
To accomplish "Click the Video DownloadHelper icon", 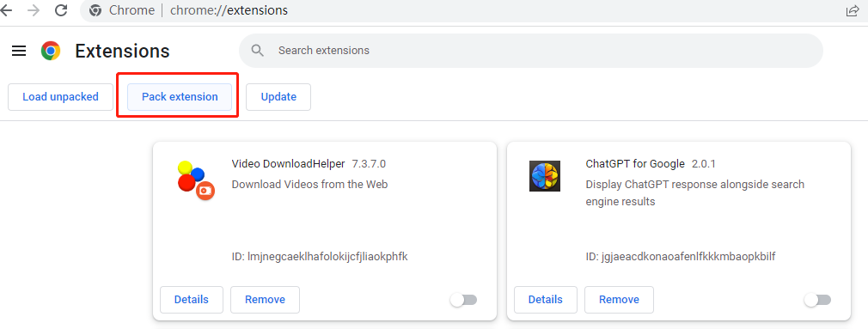I will tap(196, 180).
